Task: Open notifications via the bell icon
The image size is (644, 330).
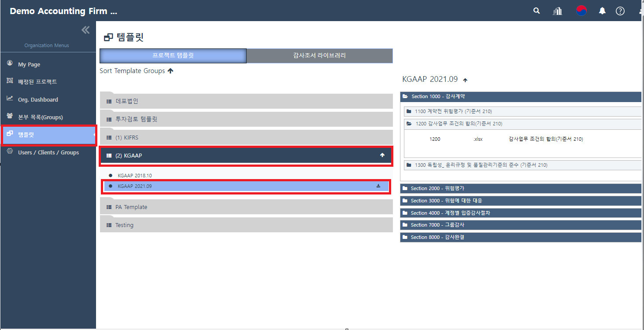Action: (602, 11)
